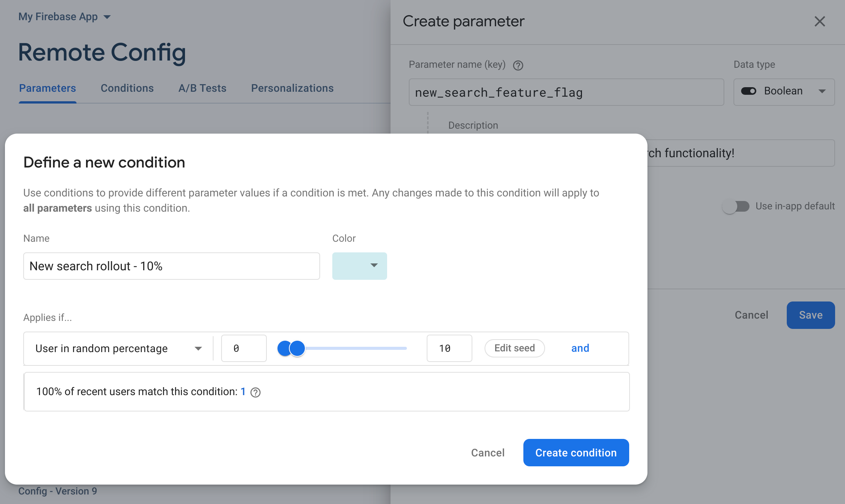
Task: Click the and link to add another condition
Action: coord(579,348)
